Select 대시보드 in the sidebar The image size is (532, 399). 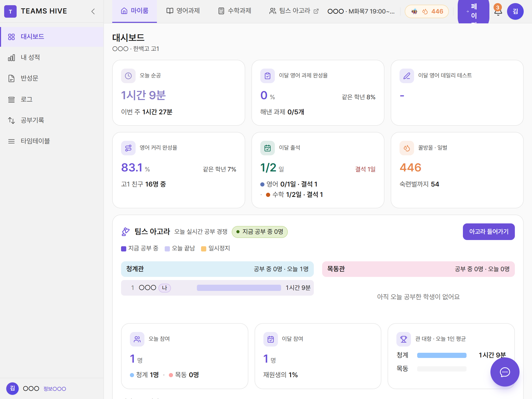tap(52, 37)
